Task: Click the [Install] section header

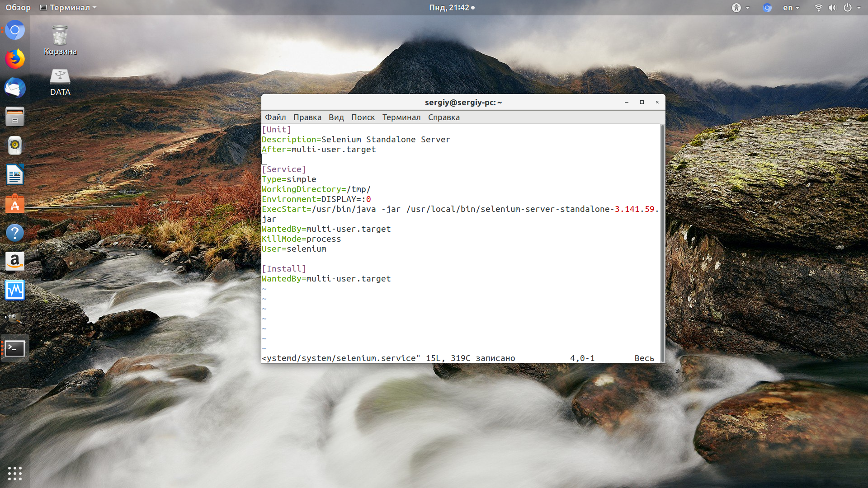Action: (x=284, y=269)
